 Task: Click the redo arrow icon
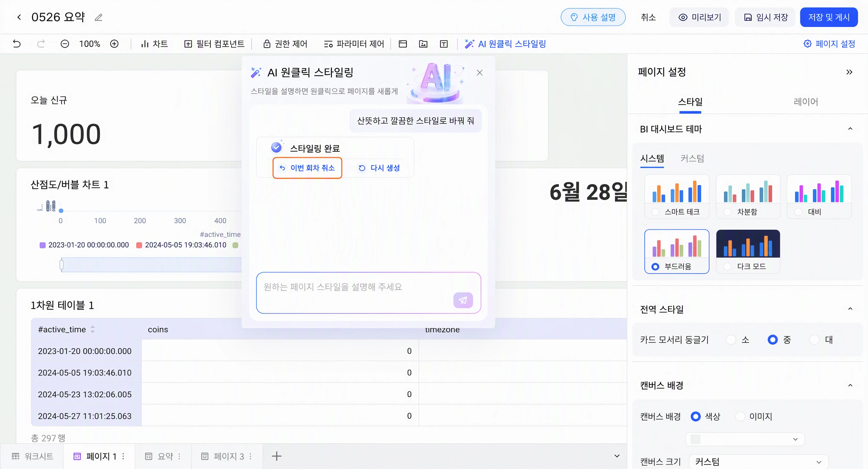tap(41, 44)
